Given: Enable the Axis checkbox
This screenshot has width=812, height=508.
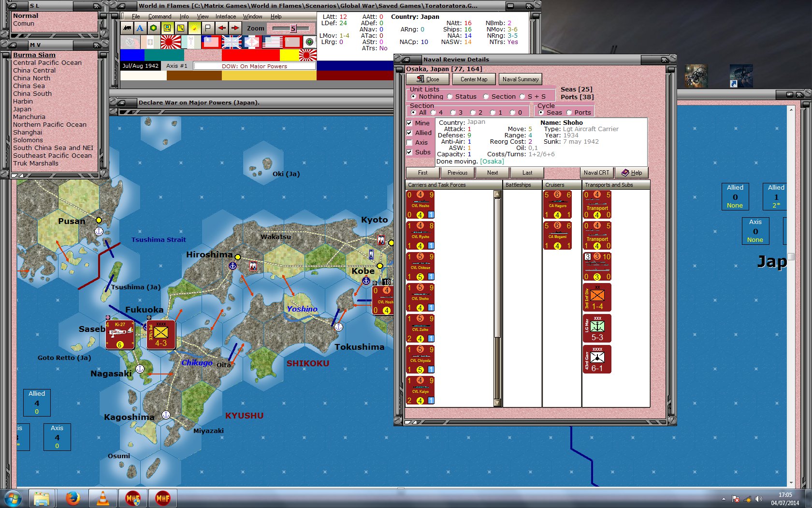Looking at the screenshot, I should pos(409,143).
